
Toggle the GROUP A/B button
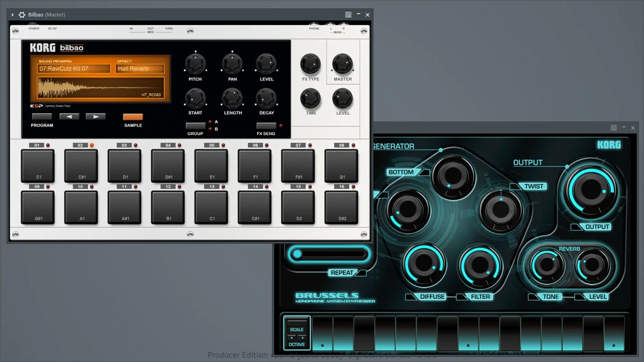click(195, 126)
